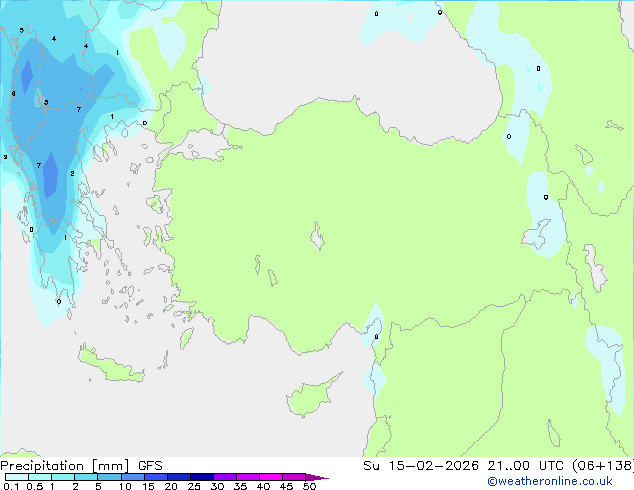Click the legend scale label "30"

tap(217, 486)
